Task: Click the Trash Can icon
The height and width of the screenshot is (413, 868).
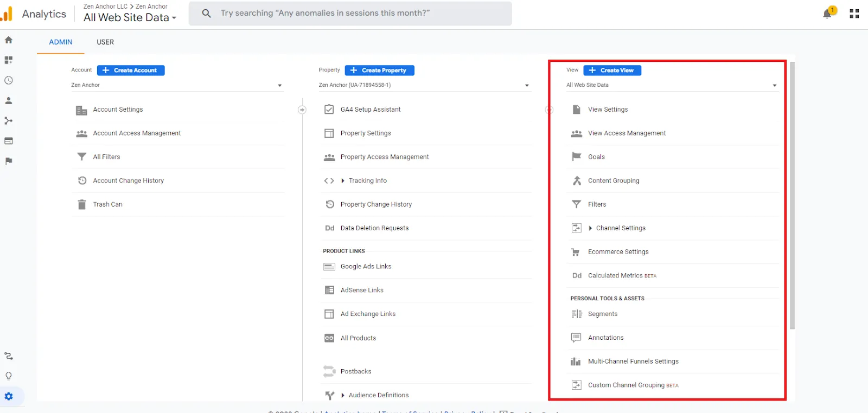Action: point(81,204)
